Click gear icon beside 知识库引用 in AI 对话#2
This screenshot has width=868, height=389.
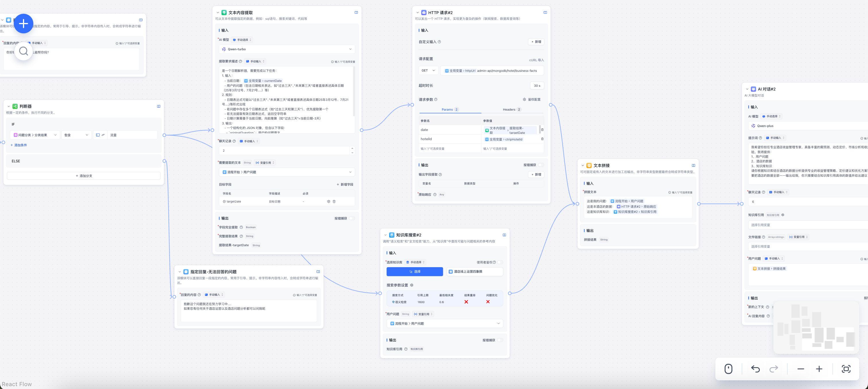coord(783,215)
